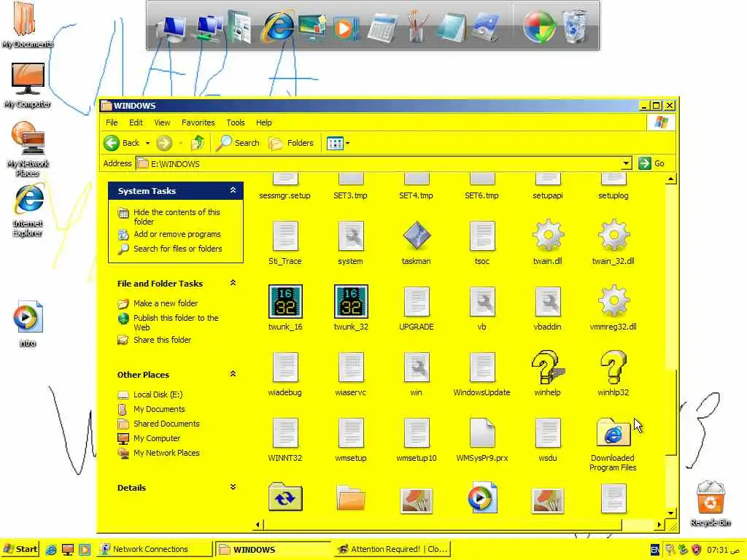Screen dimensions: 747x560
Task: Open the Address bar dropdown list
Action: (626, 164)
